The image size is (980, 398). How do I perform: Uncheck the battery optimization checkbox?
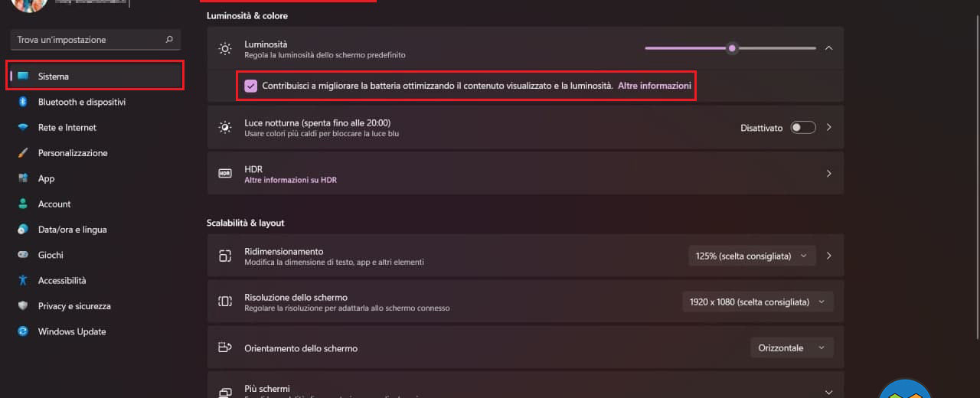point(250,86)
